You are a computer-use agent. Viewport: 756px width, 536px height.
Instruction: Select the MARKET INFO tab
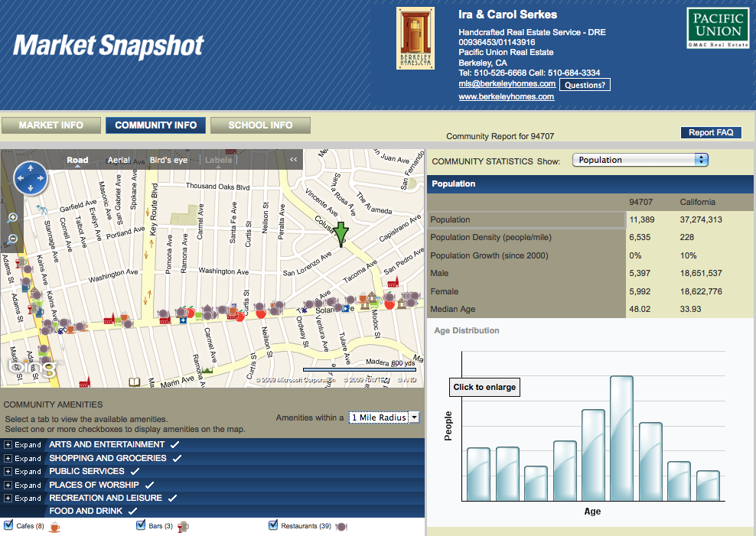51,125
